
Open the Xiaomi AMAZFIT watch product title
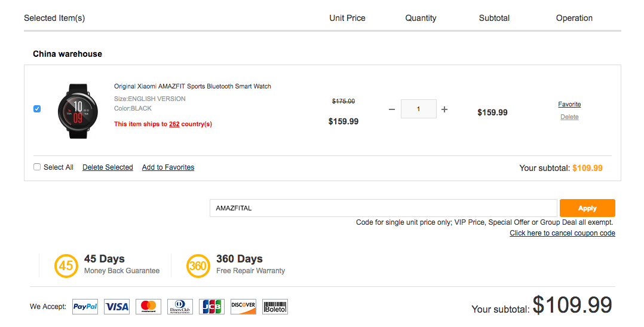tap(192, 87)
